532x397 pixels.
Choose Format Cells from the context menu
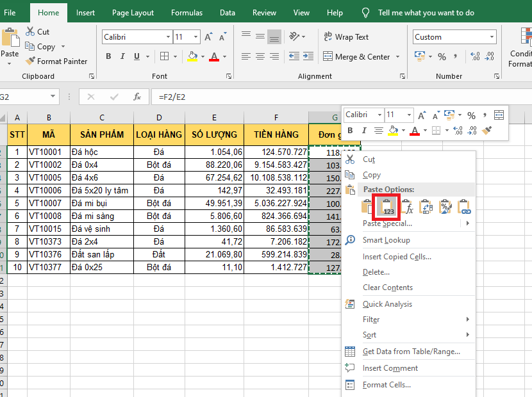click(x=387, y=385)
